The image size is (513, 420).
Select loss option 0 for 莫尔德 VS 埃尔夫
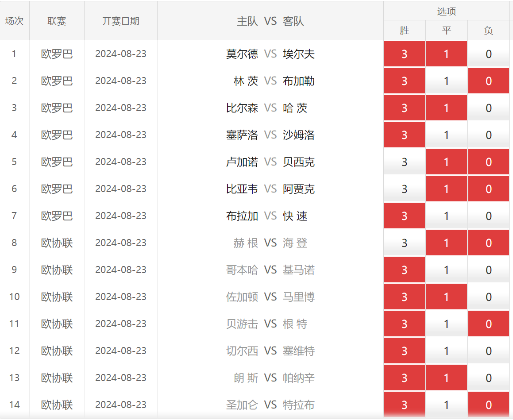pyautogui.click(x=489, y=54)
